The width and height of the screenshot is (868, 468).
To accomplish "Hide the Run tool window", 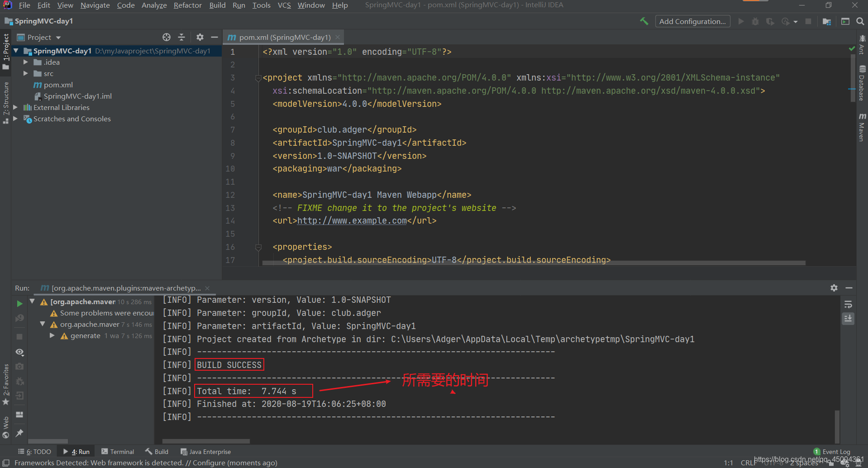I will (849, 288).
